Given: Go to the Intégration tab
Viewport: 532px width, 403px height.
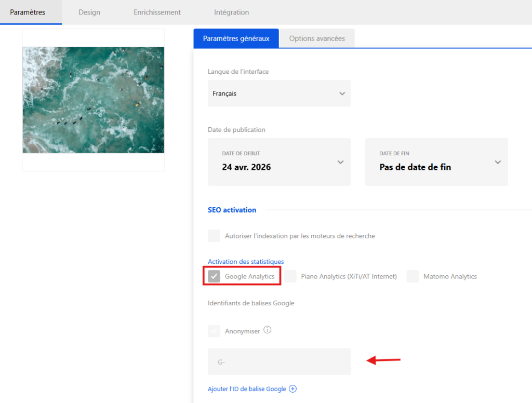Looking at the screenshot, I should click(231, 12).
